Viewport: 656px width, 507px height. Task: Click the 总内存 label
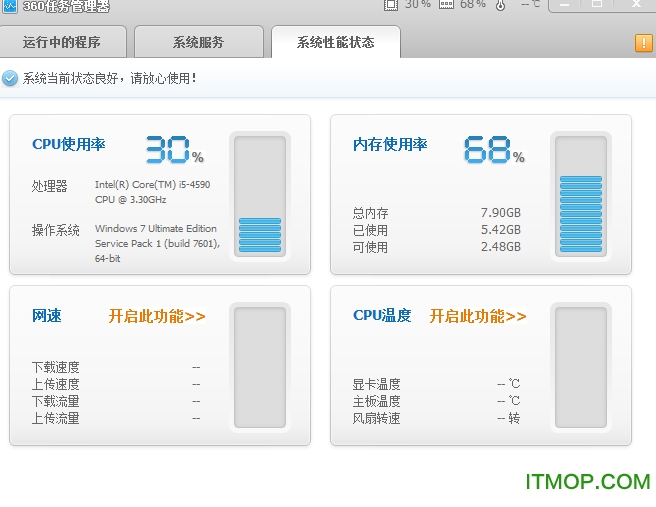click(371, 213)
